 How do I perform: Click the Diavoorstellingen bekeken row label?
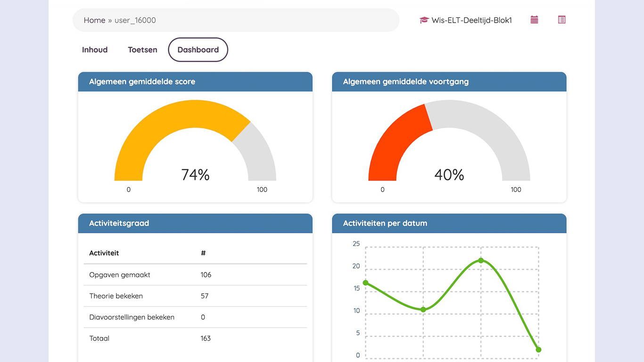tap(132, 317)
